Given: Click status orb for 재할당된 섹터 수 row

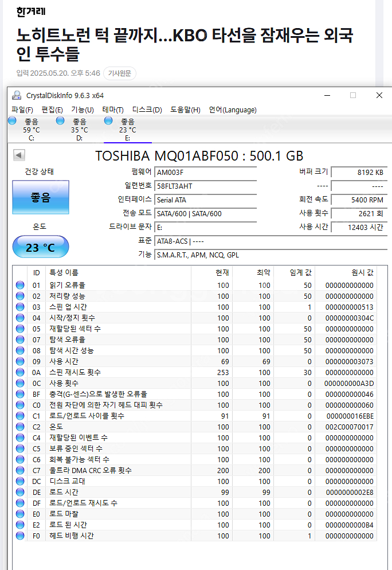Looking at the screenshot, I should point(20,329).
